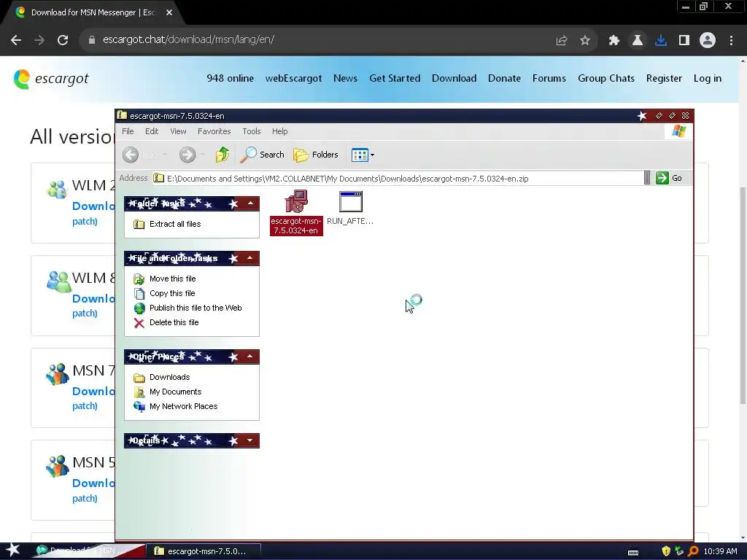
Task: Click Copy this file task
Action: tap(172, 293)
